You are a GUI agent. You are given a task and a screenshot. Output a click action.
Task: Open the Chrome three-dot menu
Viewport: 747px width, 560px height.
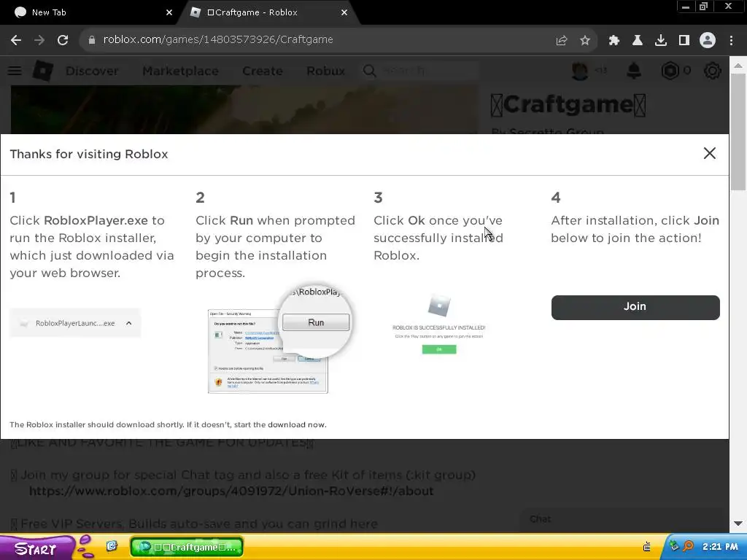tap(731, 41)
